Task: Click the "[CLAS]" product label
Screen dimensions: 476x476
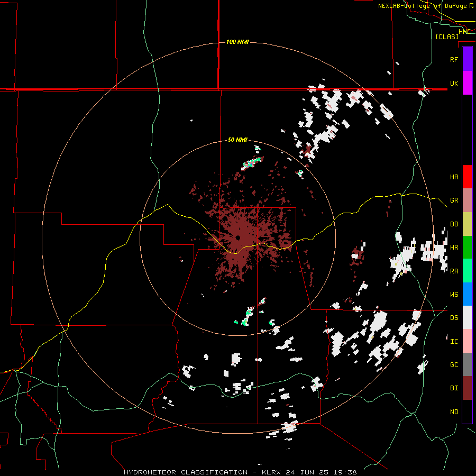Action: [x=447, y=36]
